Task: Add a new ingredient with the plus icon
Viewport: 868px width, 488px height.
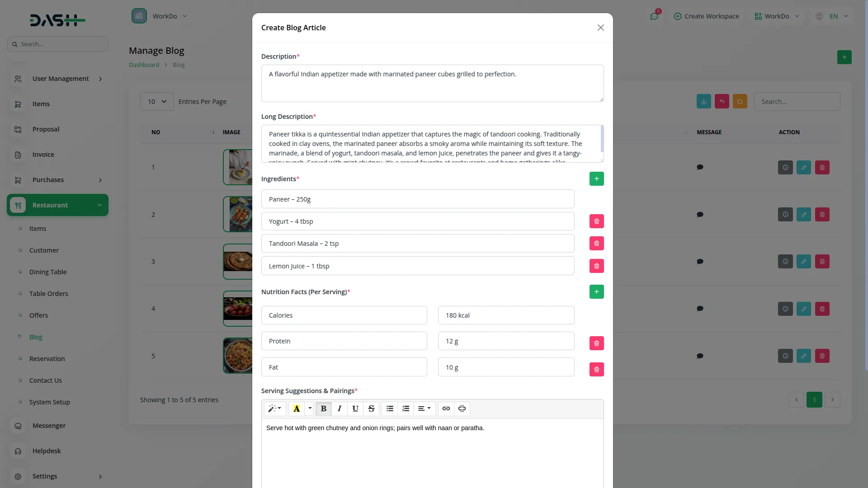Action: click(x=596, y=178)
